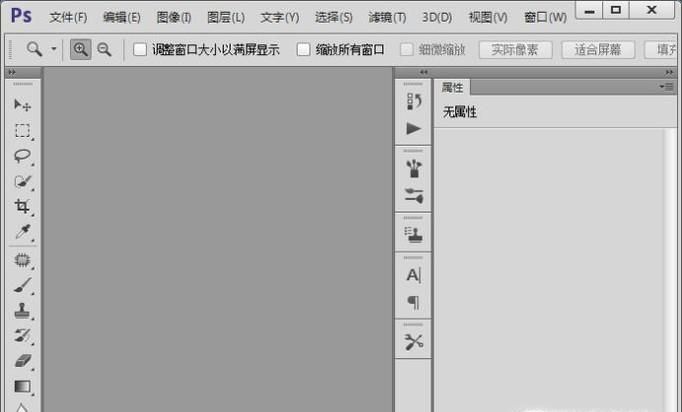Open the Clone Source panel icon
Viewport: 682px width, 412px height.
(414, 234)
